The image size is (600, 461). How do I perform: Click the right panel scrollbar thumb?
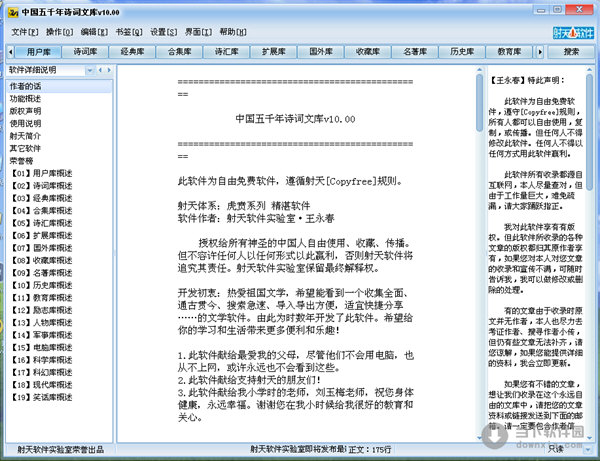click(x=589, y=131)
